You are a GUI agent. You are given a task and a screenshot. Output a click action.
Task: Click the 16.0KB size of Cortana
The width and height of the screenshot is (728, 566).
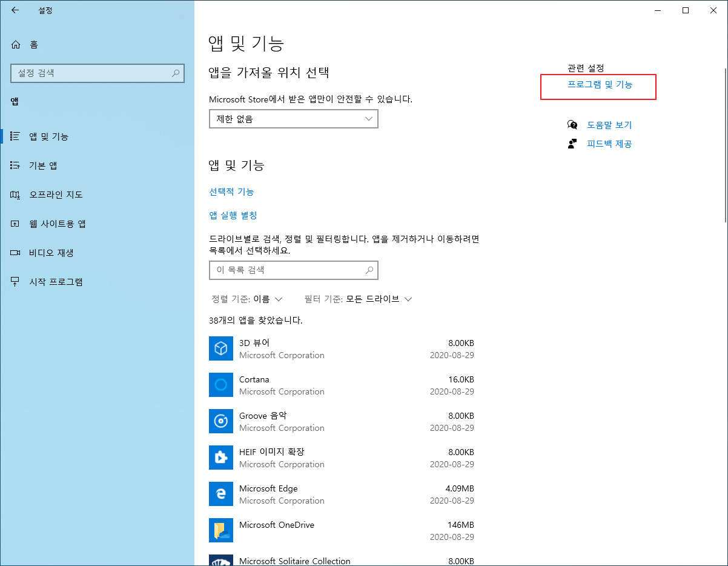462,379
